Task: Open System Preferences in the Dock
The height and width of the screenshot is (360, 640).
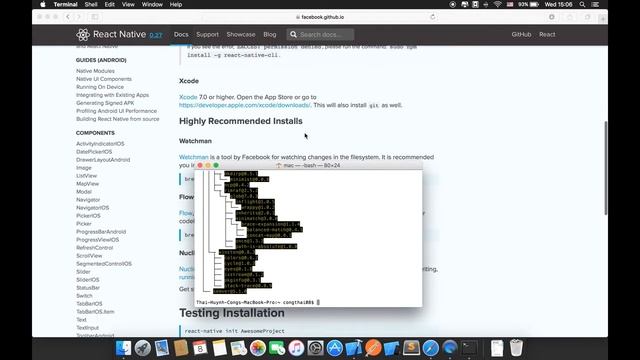Action: coord(315,348)
